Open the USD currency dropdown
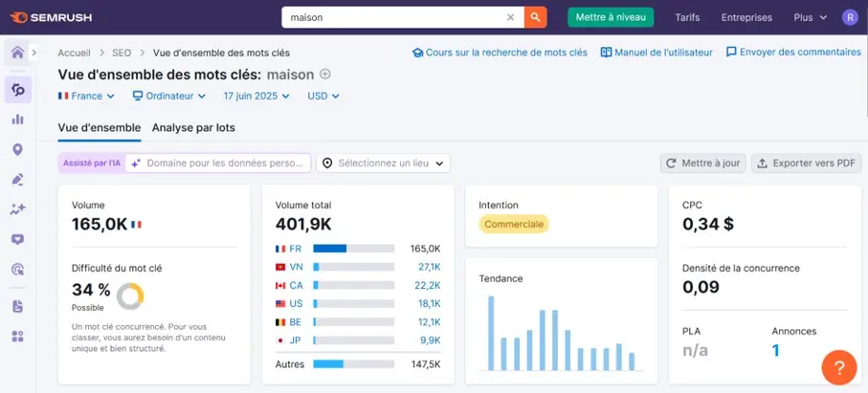 tap(323, 96)
